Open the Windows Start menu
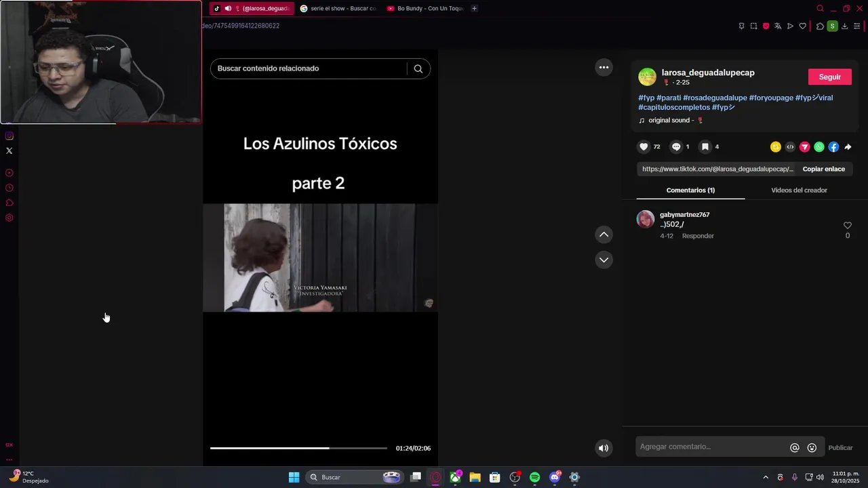This screenshot has height=488, width=868. click(x=294, y=477)
